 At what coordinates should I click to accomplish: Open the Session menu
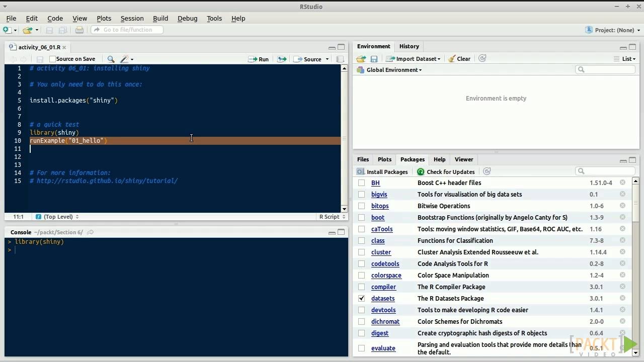point(132,18)
